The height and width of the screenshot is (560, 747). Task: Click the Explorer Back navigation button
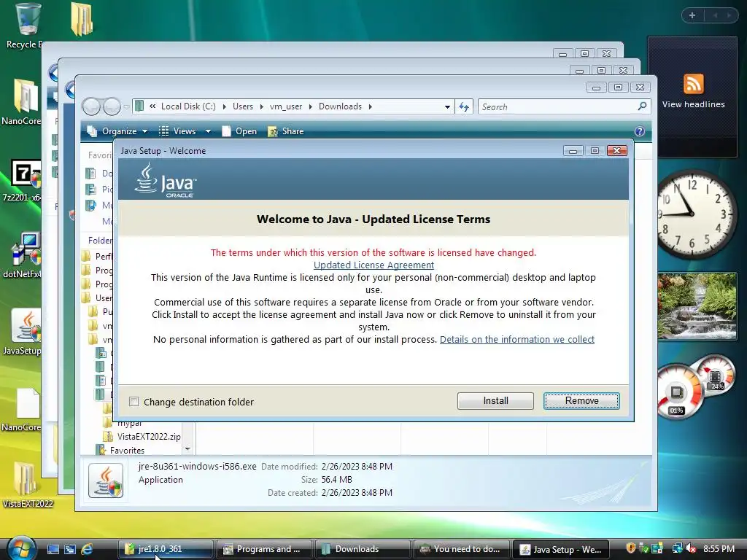click(x=92, y=106)
